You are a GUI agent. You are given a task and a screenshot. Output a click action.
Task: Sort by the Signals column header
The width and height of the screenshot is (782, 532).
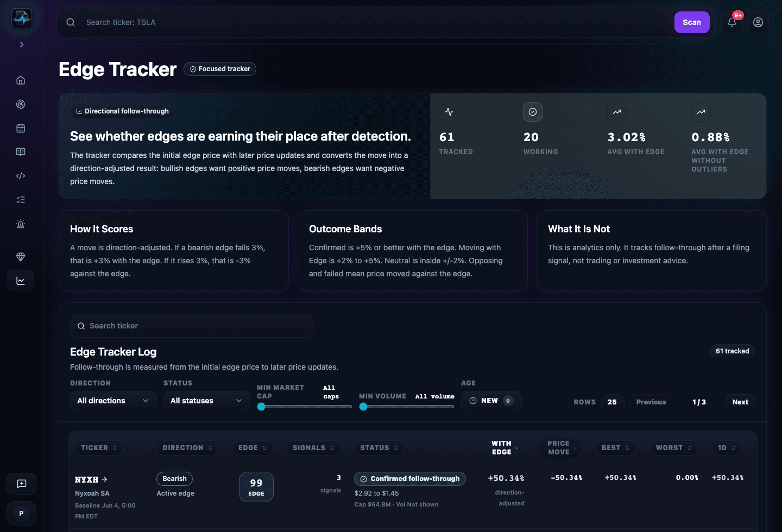coord(313,448)
